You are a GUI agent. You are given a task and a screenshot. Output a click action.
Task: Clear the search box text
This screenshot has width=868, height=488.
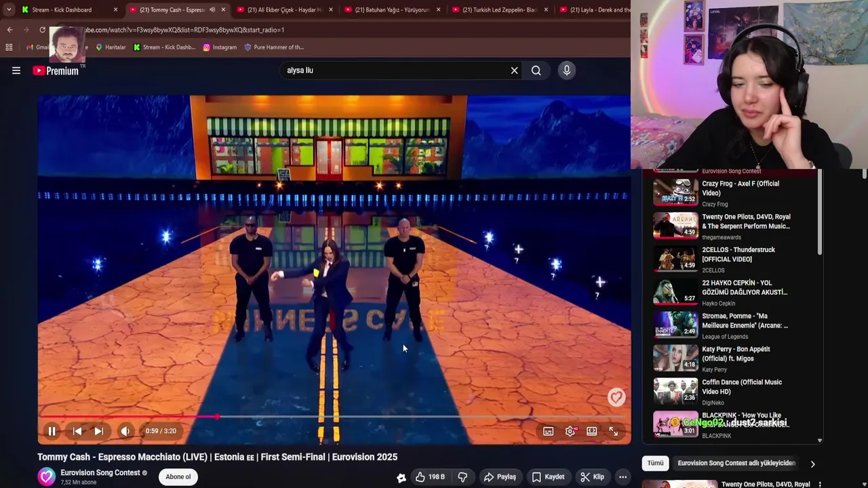point(514,70)
